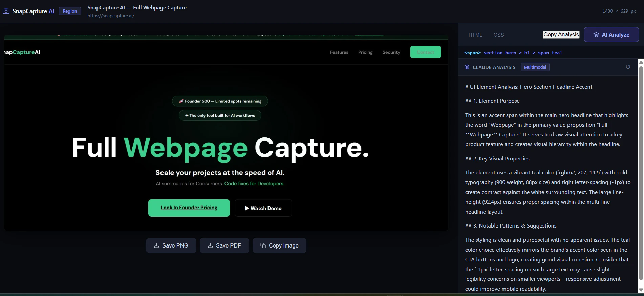Click the Copy Analysis button
The height and width of the screenshot is (296, 644).
tap(561, 34)
